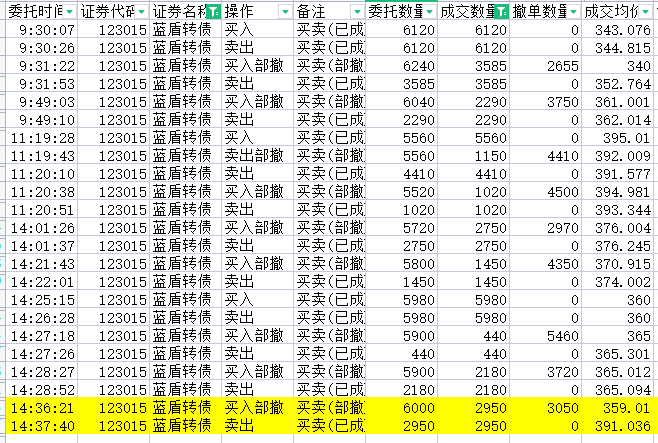Click average price cell 365.301
Viewport: 658px width, 443px height.
pyautogui.click(x=619, y=354)
